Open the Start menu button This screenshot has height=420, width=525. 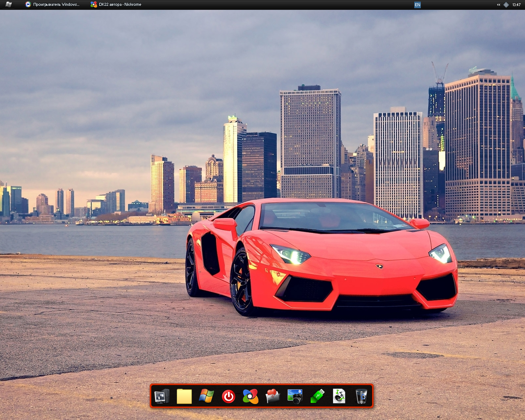tap(8, 5)
